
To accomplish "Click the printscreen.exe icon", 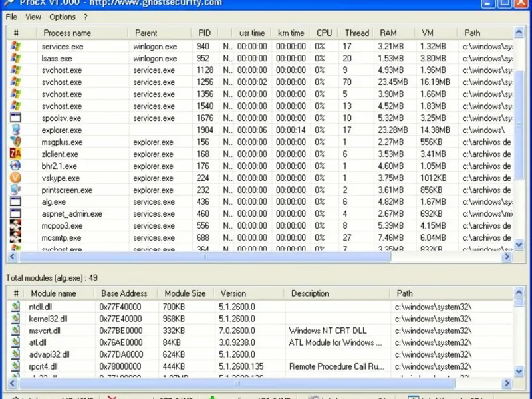I will pyautogui.click(x=15, y=190).
